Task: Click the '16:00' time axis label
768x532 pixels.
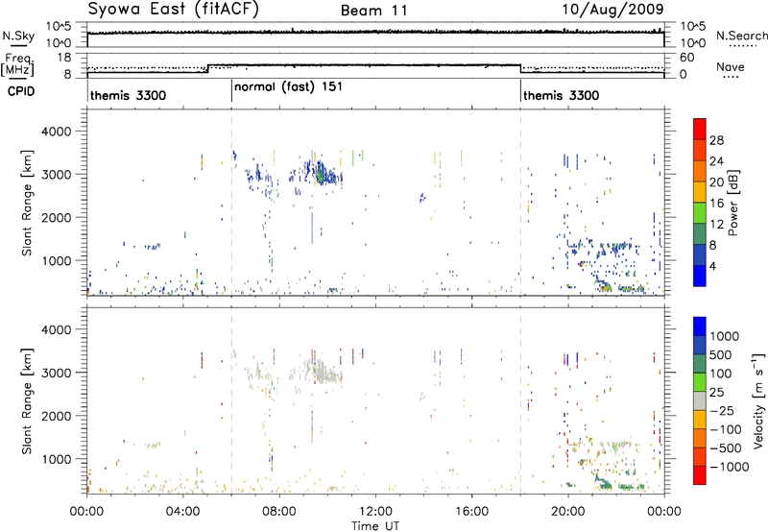Action: tap(471, 512)
